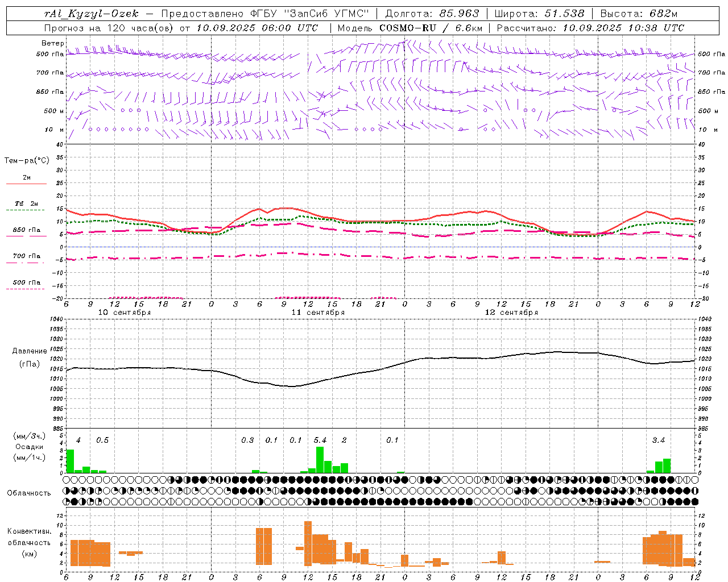Click the Осадки panel label
728x582 pixels.
tap(30, 447)
